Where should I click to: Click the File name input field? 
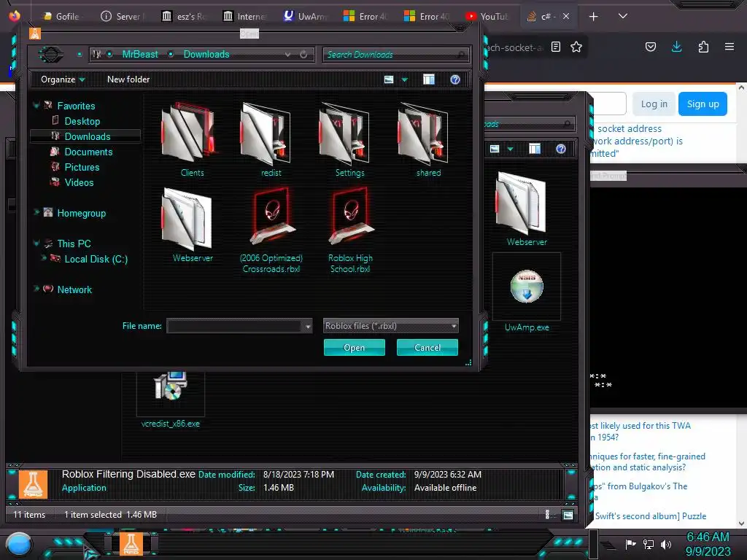[234, 326]
